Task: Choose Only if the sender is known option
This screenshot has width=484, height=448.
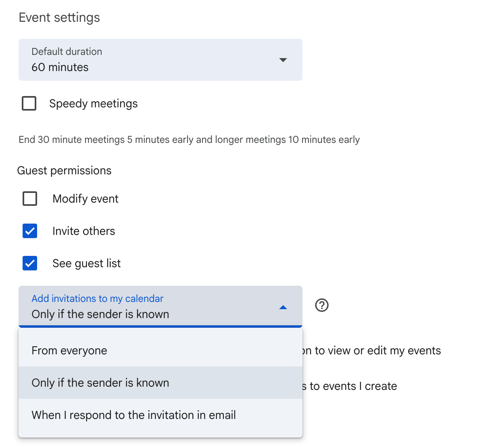Action: coord(161,383)
